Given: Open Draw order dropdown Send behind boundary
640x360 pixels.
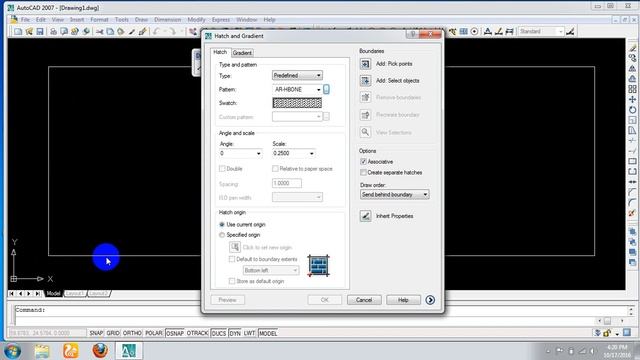Looking at the screenshot, I should coord(394,195).
